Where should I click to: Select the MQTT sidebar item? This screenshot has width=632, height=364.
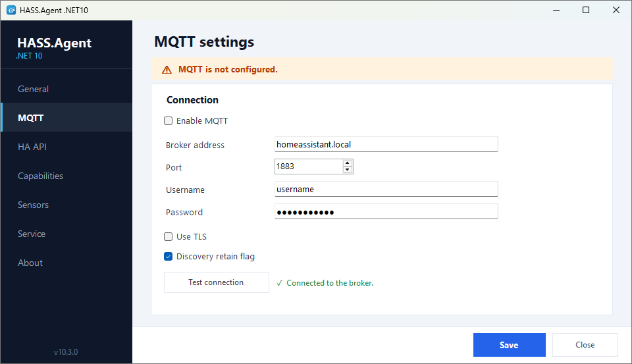[66, 118]
